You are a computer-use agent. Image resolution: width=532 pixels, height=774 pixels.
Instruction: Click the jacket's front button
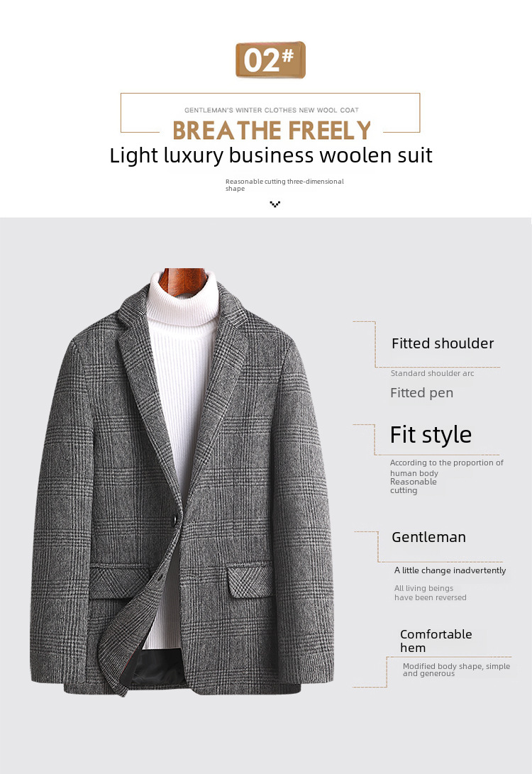pos(174,519)
